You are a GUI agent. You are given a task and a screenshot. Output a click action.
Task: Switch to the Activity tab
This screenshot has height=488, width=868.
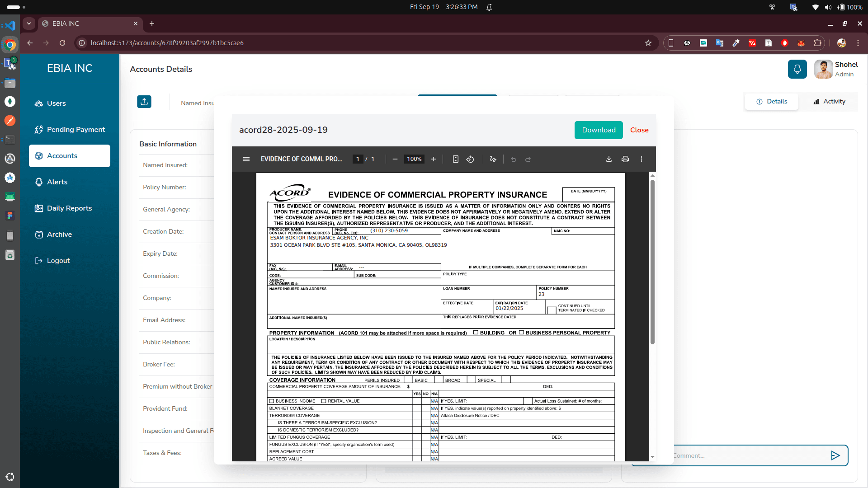point(829,101)
